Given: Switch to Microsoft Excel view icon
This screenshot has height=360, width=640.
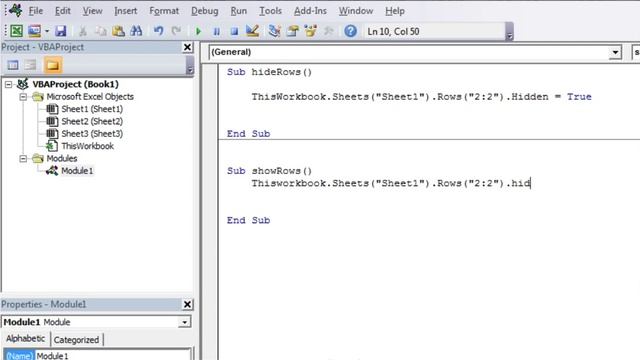Looking at the screenshot, I should pos(16,31).
